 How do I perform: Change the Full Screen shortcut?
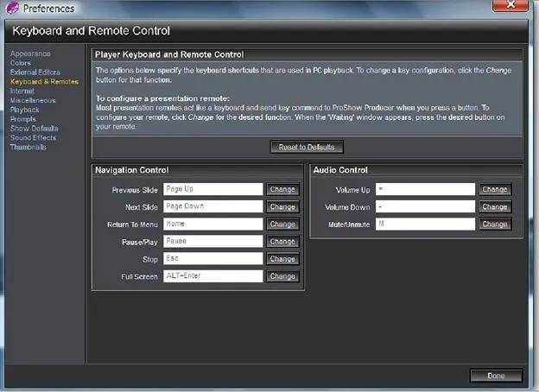point(282,276)
